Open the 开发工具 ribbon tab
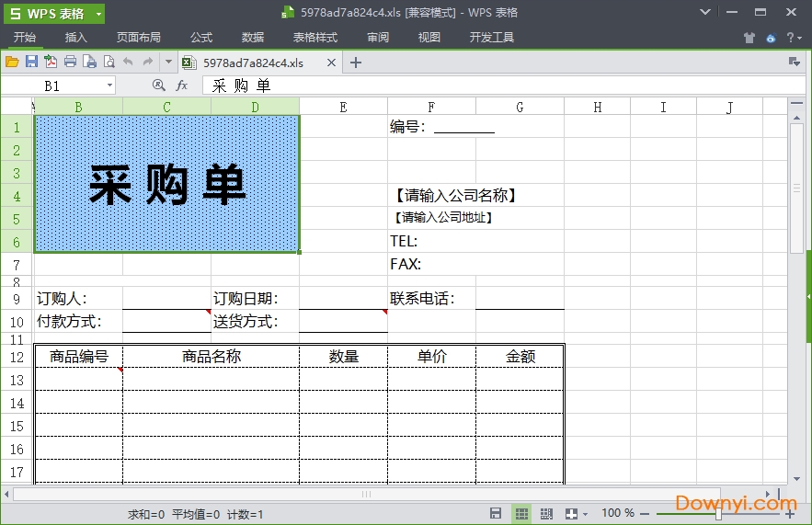The width and height of the screenshot is (812, 525). (x=491, y=38)
